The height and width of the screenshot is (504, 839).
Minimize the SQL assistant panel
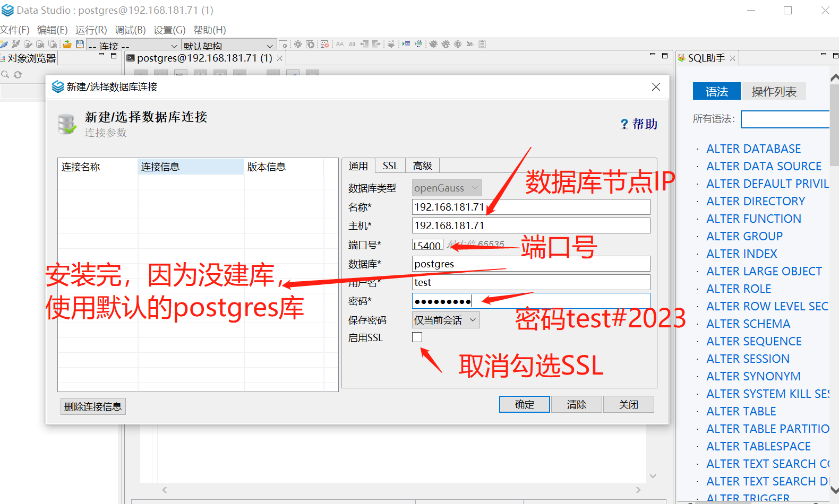click(x=824, y=55)
